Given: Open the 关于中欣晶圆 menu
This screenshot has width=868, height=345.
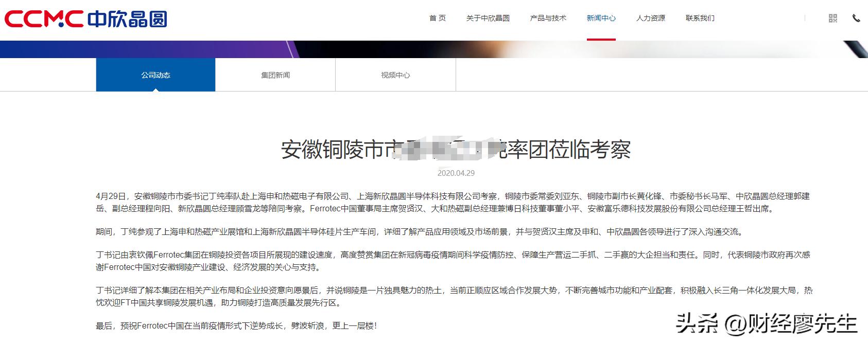Looking at the screenshot, I should pos(488,18).
